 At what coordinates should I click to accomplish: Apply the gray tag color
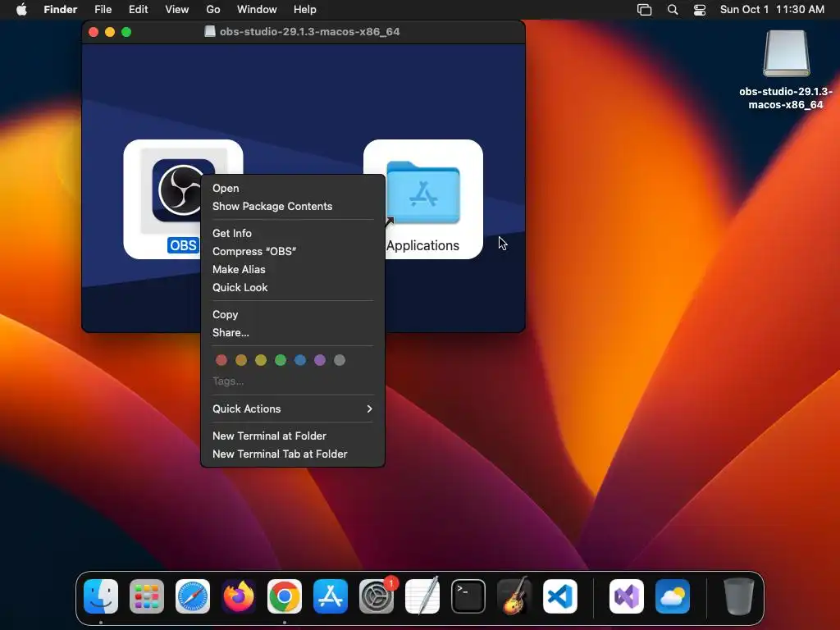[340, 360]
